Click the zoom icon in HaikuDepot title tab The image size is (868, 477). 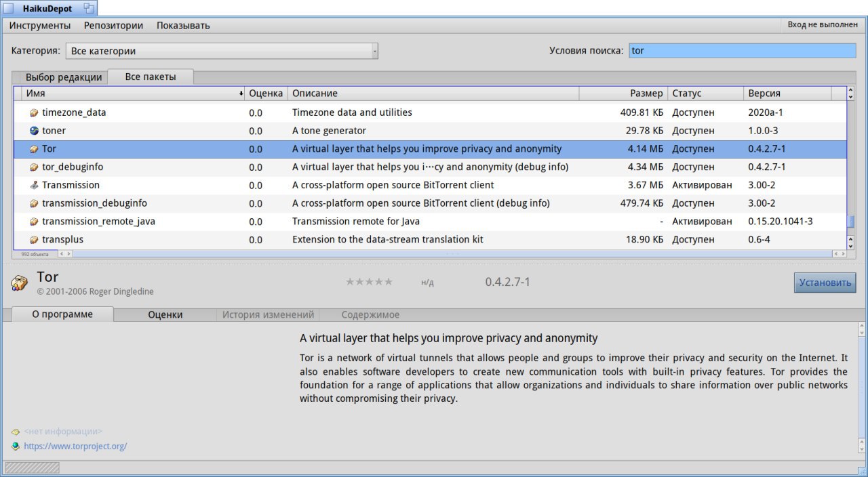pos(89,8)
